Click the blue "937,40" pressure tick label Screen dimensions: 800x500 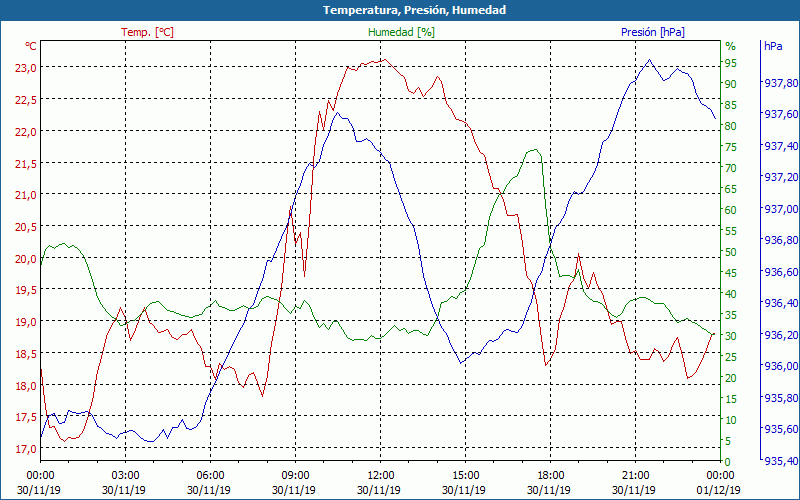tap(781, 146)
